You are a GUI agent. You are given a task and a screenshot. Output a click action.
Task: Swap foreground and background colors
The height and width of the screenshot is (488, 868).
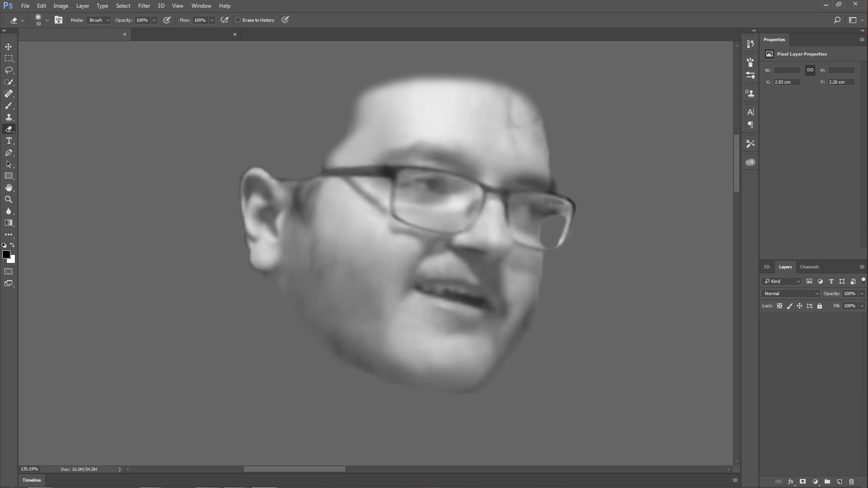[13, 245]
